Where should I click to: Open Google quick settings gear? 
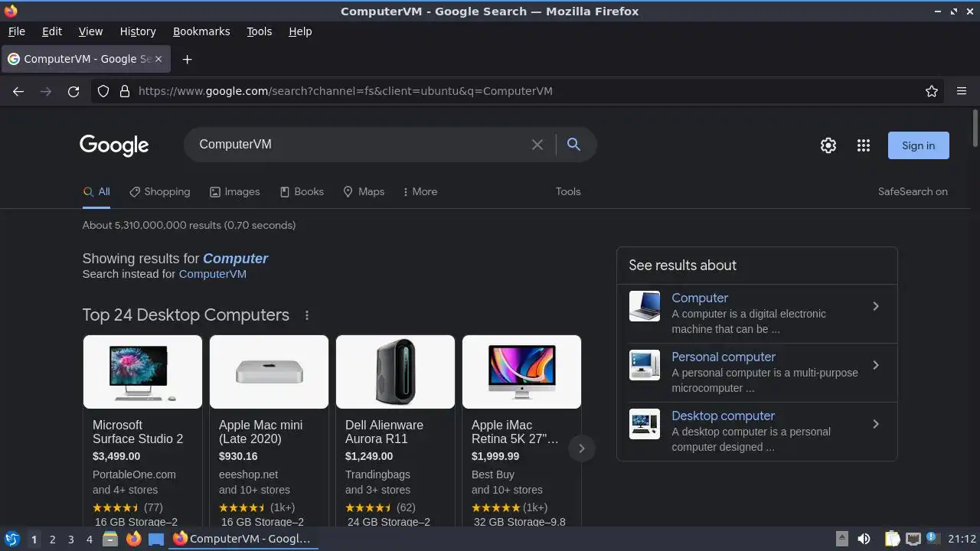[x=828, y=145]
